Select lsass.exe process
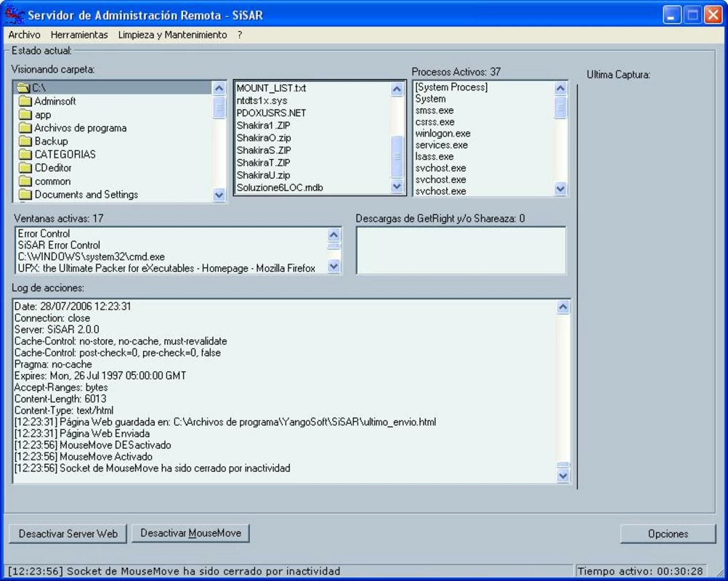Screen dimensions: 728x581 coord(434,157)
